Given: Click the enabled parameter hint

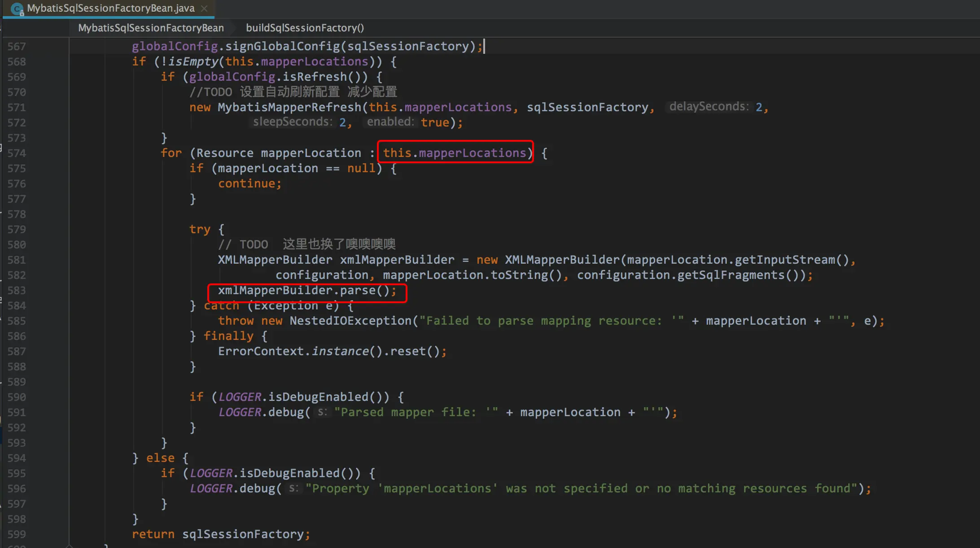Looking at the screenshot, I should 390,122.
